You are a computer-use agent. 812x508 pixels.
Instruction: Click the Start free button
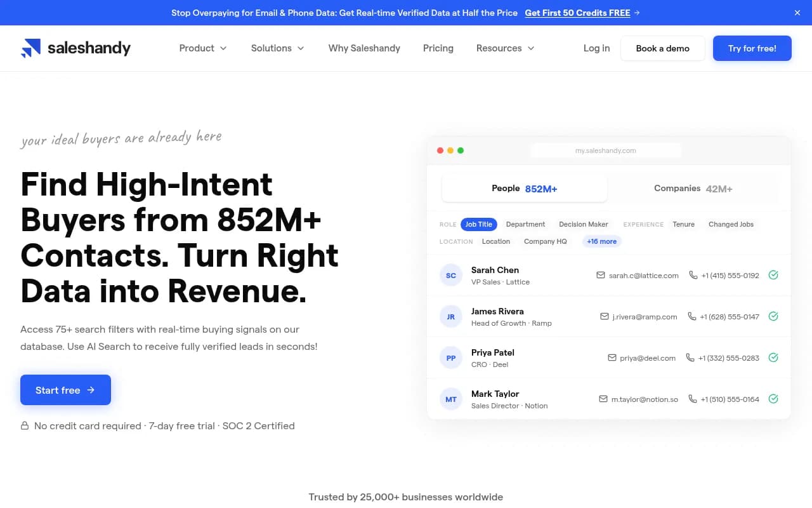tap(65, 390)
